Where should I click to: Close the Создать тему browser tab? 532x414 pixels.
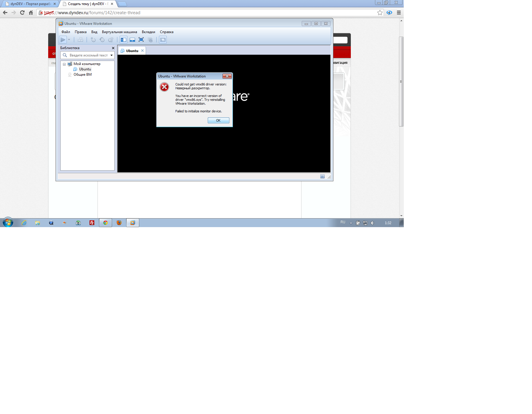pyautogui.click(x=112, y=4)
